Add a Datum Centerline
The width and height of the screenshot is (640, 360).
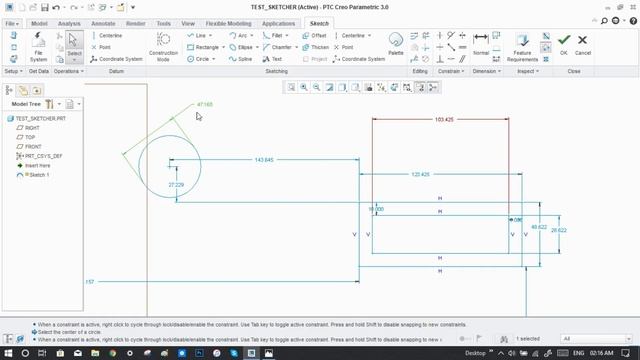click(x=107, y=36)
